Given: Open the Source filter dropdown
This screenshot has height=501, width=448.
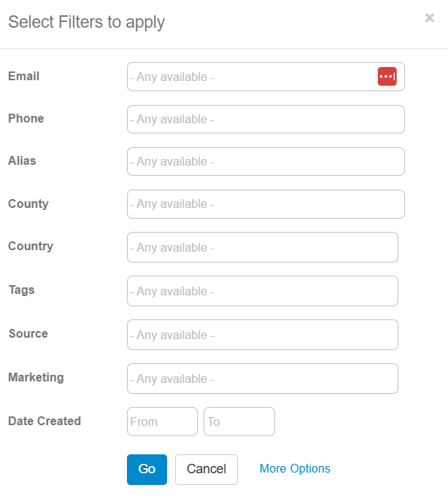Looking at the screenshot, I should click(x=263, y=335).
